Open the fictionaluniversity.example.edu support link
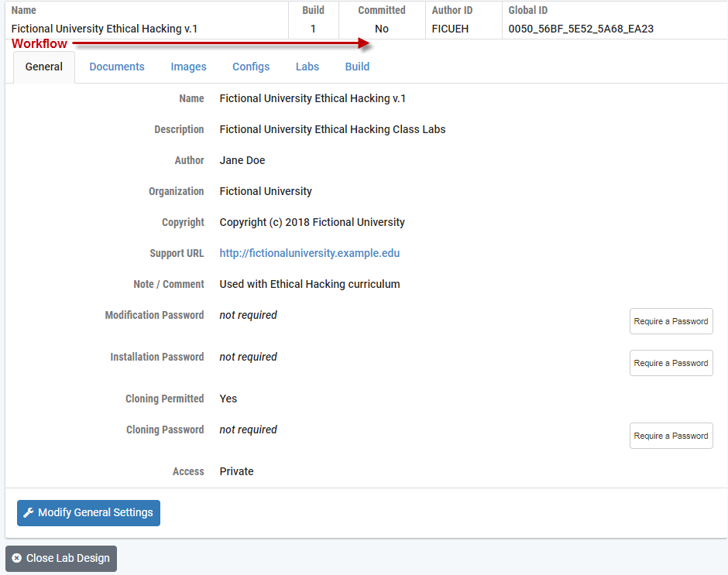 point(310,253)
